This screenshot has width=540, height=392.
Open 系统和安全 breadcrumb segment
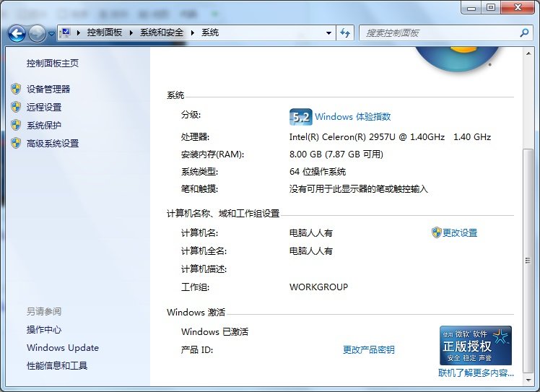point(162,32)
